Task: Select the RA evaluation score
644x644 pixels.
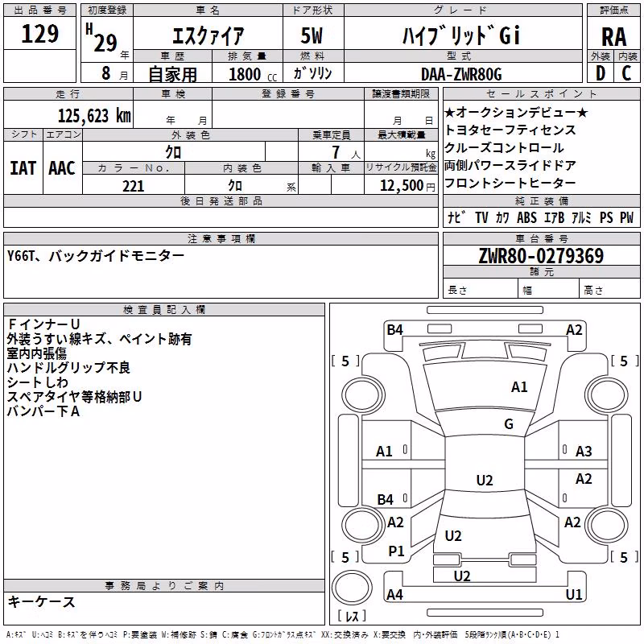Action: tap(613, 37)
